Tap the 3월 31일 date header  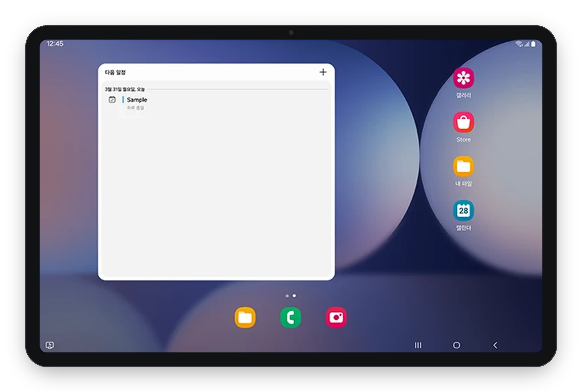124,90
